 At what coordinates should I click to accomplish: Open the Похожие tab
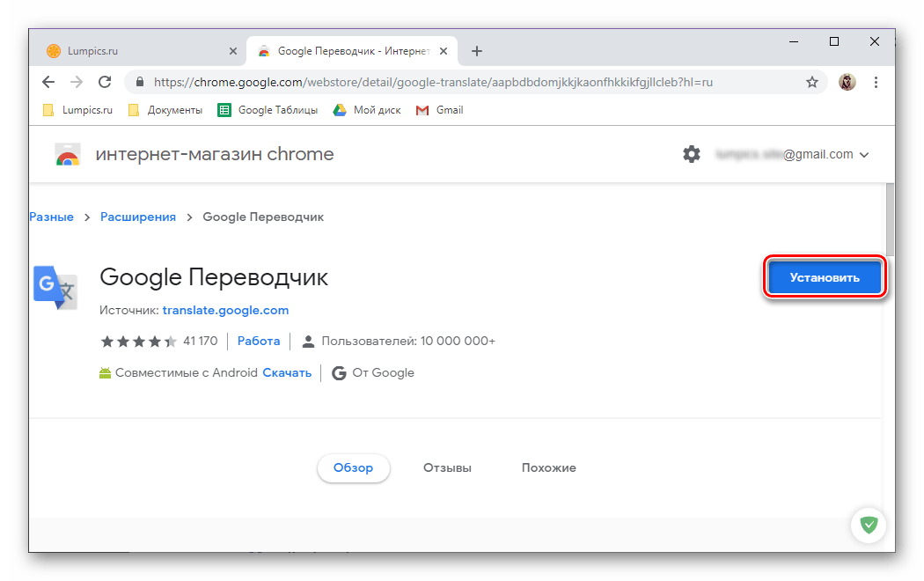click(x=548, y=467)
